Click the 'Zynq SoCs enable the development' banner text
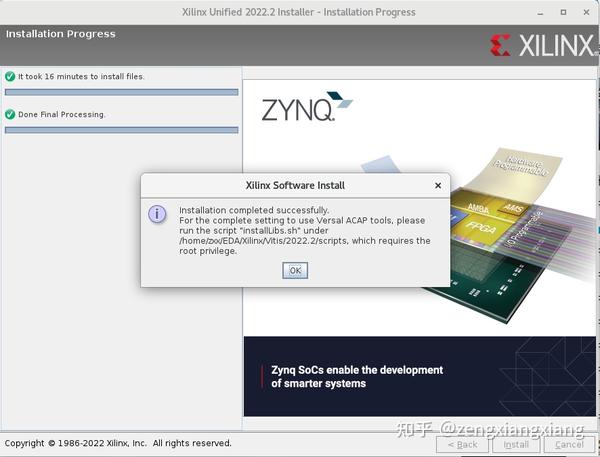The width and height of the screenshot is (600, 457). [357, 377]
